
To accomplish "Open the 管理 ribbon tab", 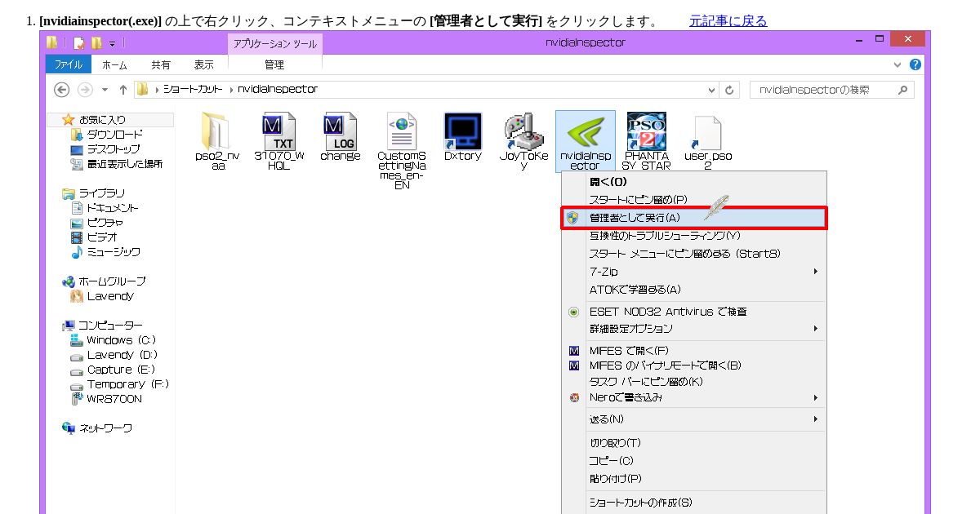I will [274, 64].
